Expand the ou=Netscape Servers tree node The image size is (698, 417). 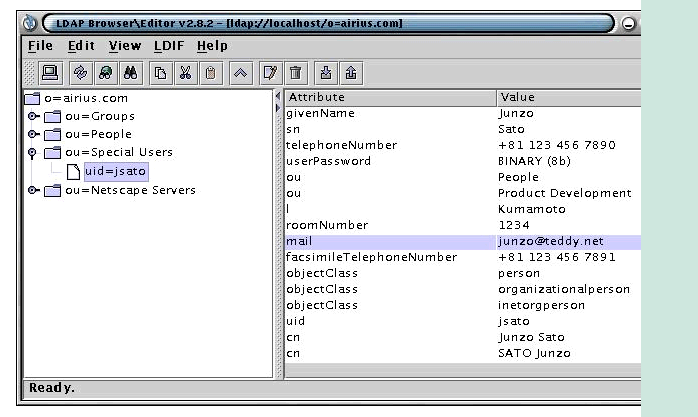click(x=33, y=190)
